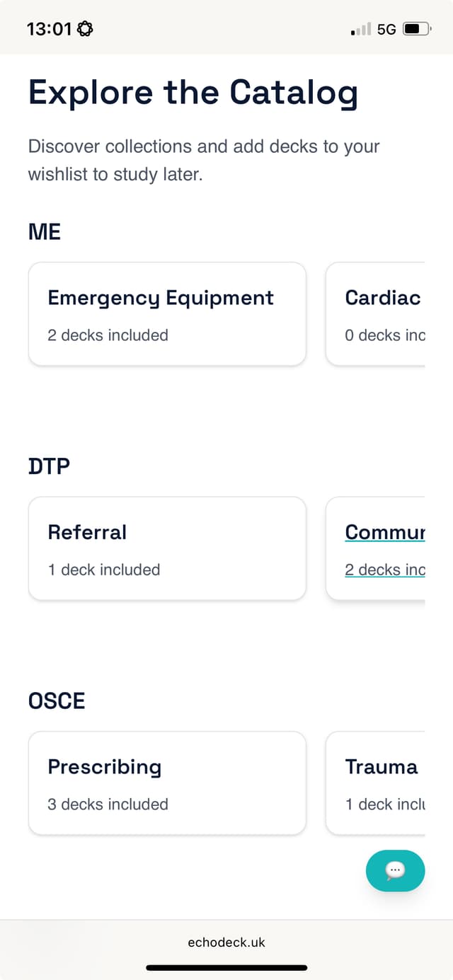Open the Cardiac collection card
Image resolution: width=453 pixels, height=980 pixels.
point(375,314)
